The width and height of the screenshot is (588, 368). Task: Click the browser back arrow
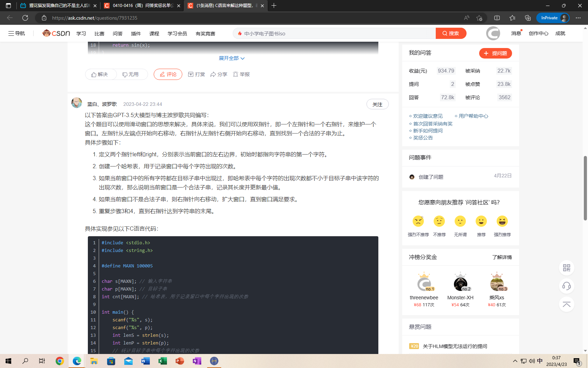coord(10,18)
